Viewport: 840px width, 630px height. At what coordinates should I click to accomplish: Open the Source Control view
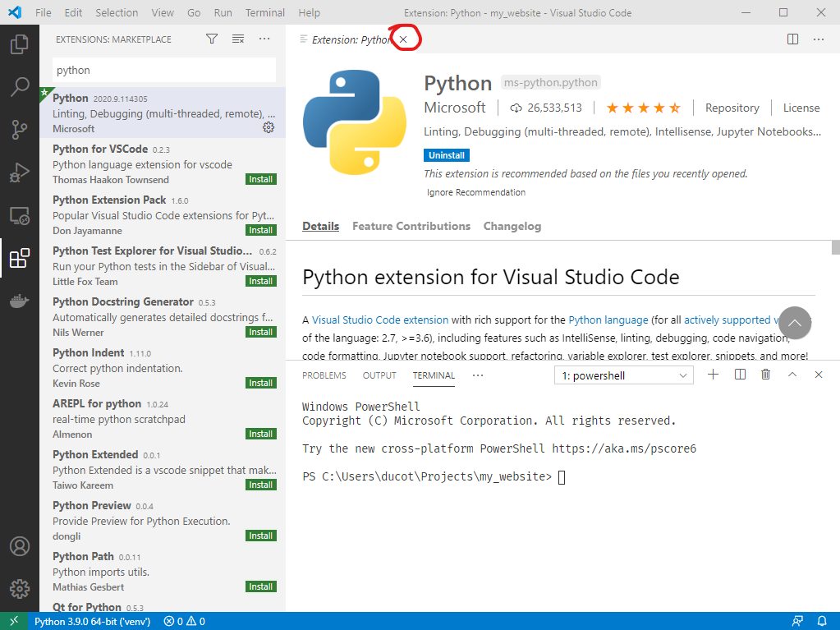click(20, 130)
